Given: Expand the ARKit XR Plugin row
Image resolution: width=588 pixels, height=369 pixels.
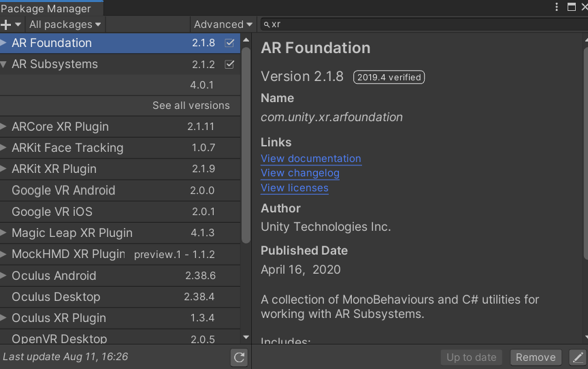Looking at the screenshot, I should [x=3, y=169].
